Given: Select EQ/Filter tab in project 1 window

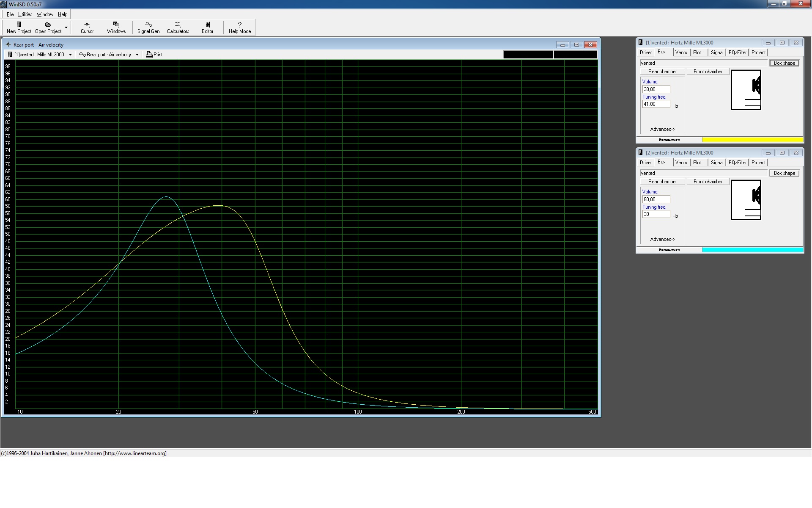Looking at the screenshot, I should coord(738,52).
